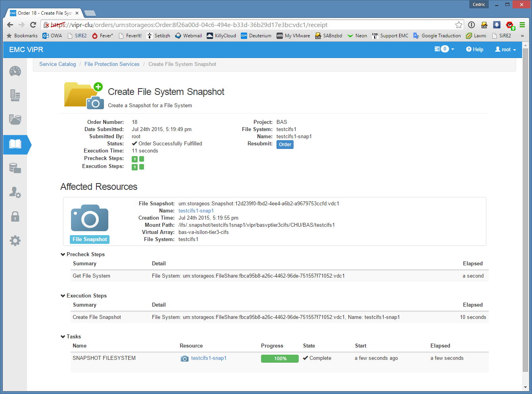Open the Dashboard gauge icon in sidebar
This screenshot has width=532, height=394.
point(15,71)
